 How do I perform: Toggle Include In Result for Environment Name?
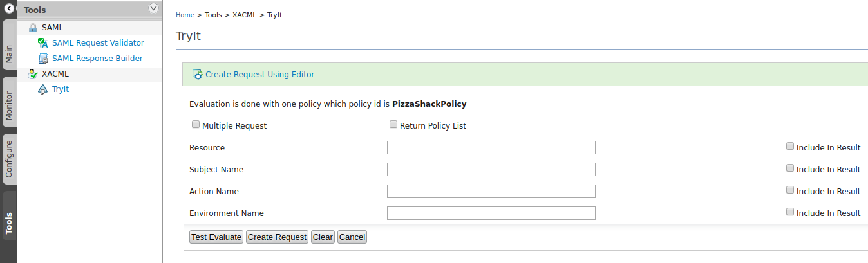[790, 212]
